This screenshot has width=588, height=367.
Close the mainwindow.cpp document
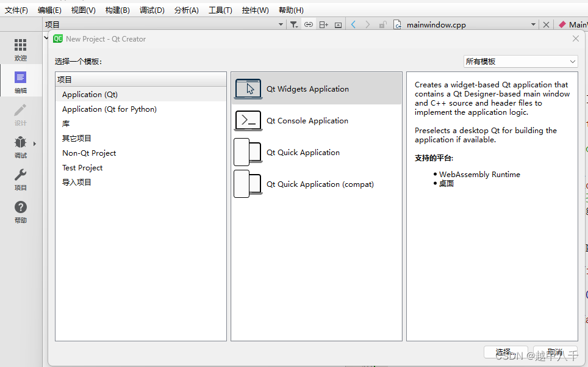pyautogui.click(x=547, y=25)
